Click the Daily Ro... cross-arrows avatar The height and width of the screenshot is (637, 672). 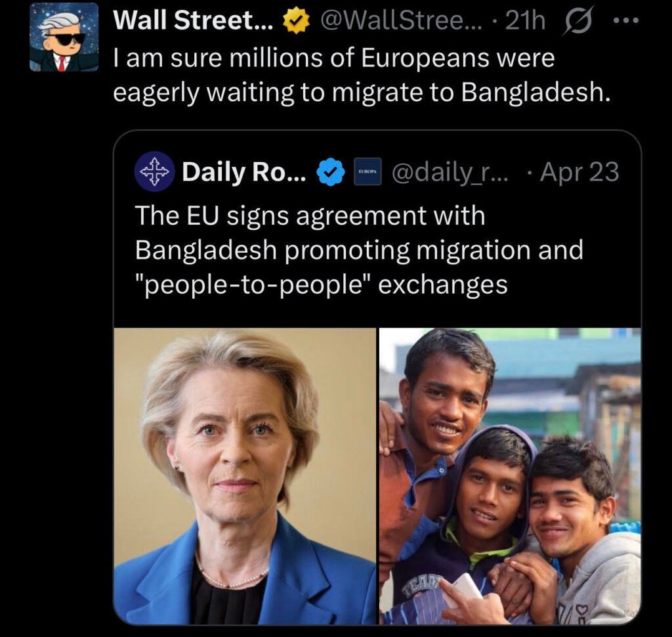tap(154, 172)
